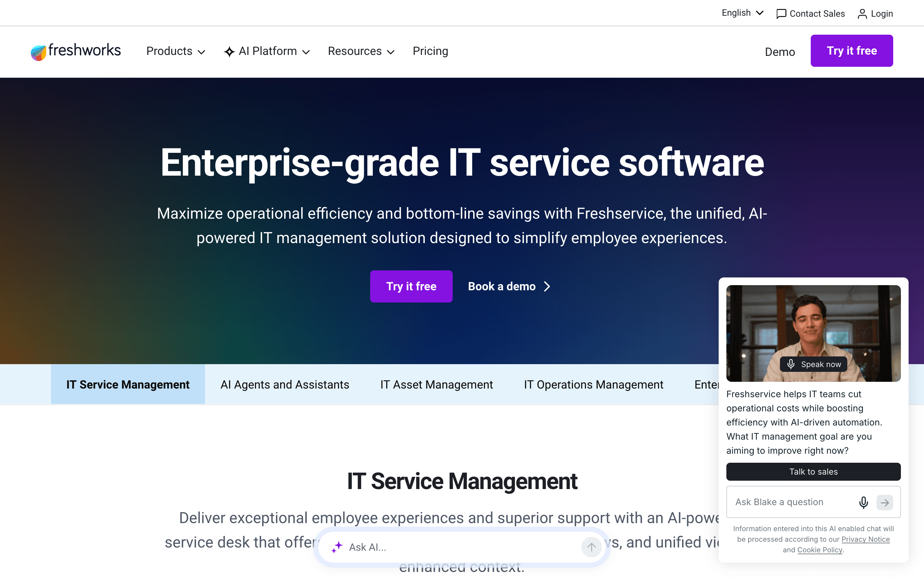Click the Blake video thumbnail

pos(813,333)
